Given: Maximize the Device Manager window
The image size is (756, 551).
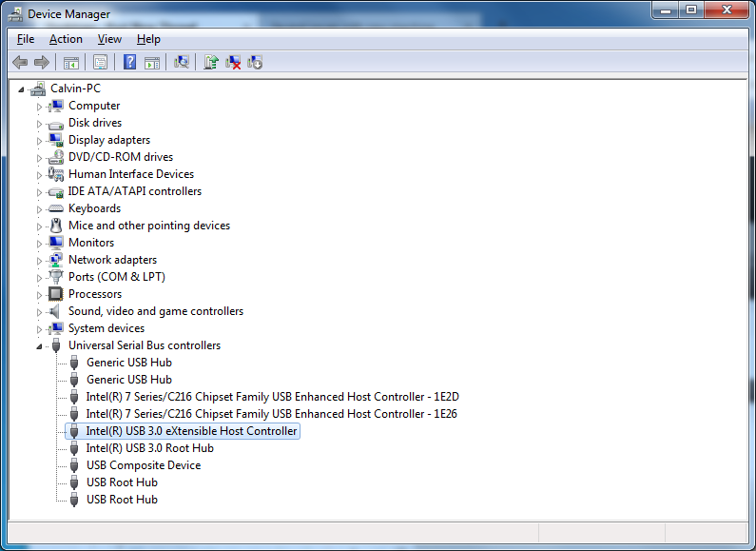Looking at the screenshot, I should [691, 10].
